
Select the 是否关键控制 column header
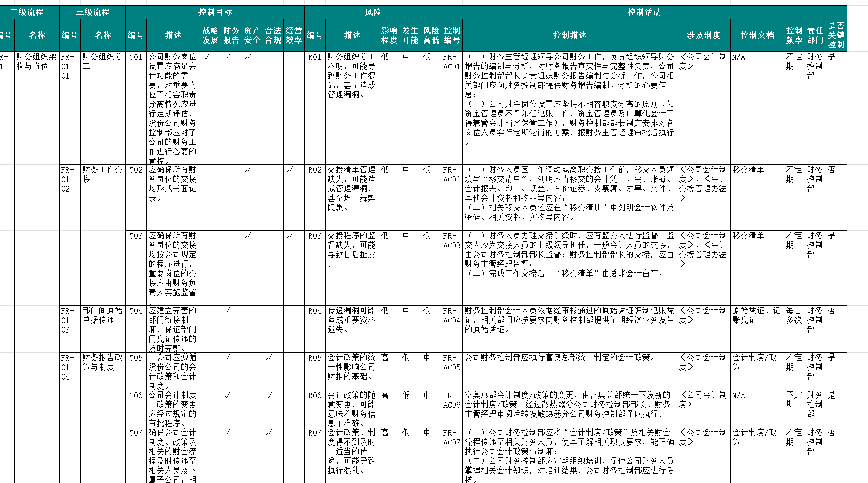(x=836, y=35)
